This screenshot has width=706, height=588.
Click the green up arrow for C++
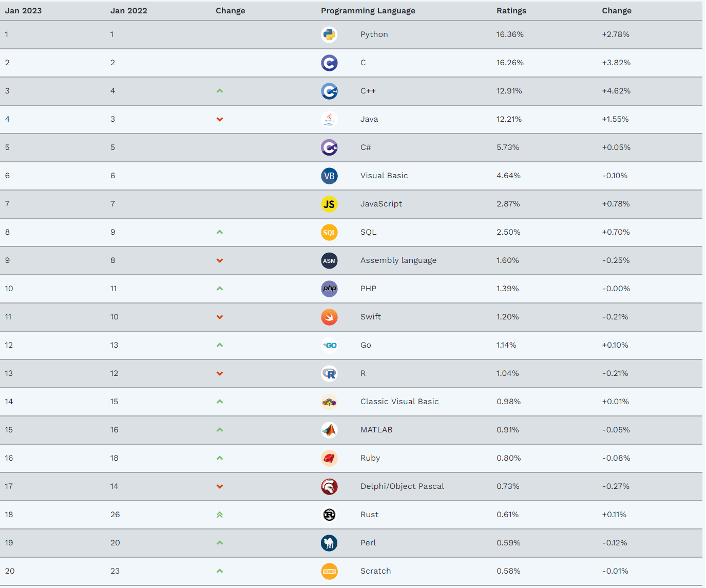point(220,91)
